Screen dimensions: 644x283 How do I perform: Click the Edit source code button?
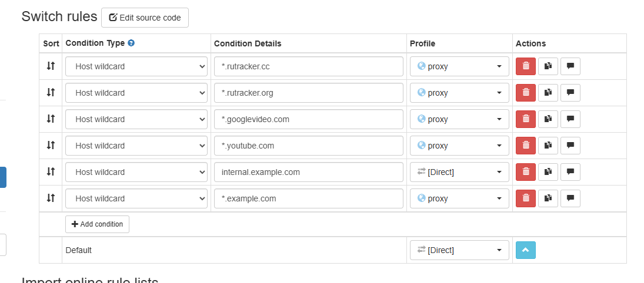(145, 18)
